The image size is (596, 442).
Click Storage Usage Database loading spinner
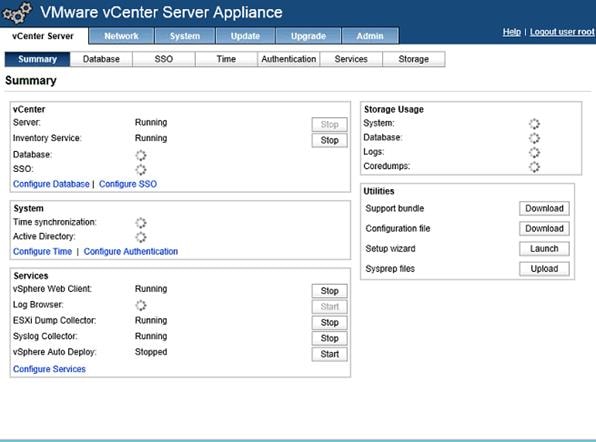(x=534, y=138)
